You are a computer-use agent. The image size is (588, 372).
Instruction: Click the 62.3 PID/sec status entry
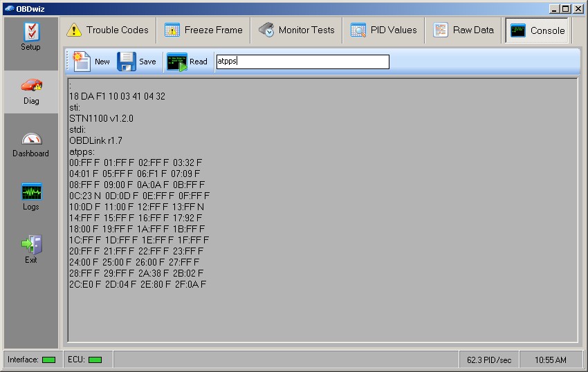489,360
